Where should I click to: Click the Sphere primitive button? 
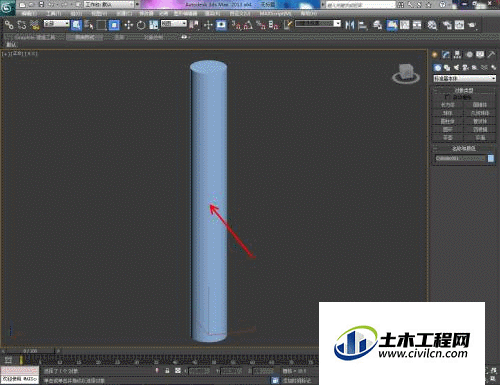pyautogui.click(x=447, y=113)
